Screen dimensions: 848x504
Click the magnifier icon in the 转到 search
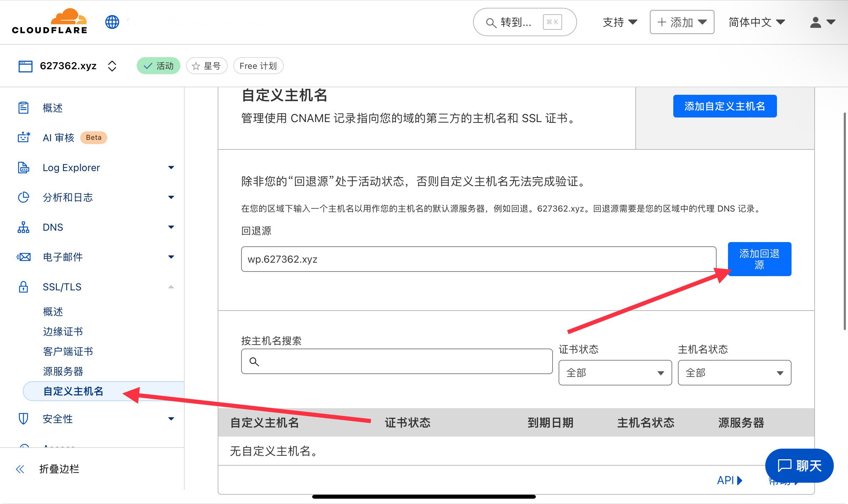491,23
